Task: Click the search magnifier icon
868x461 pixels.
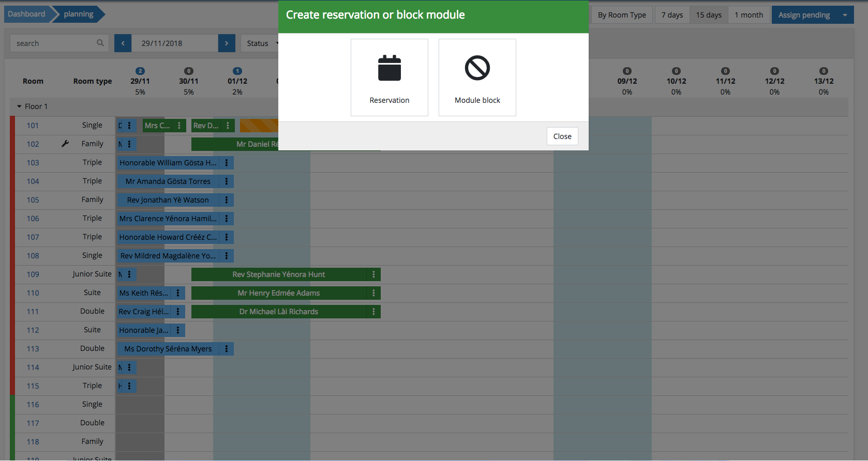Action: pyautogui.click(x=100, y=43)
